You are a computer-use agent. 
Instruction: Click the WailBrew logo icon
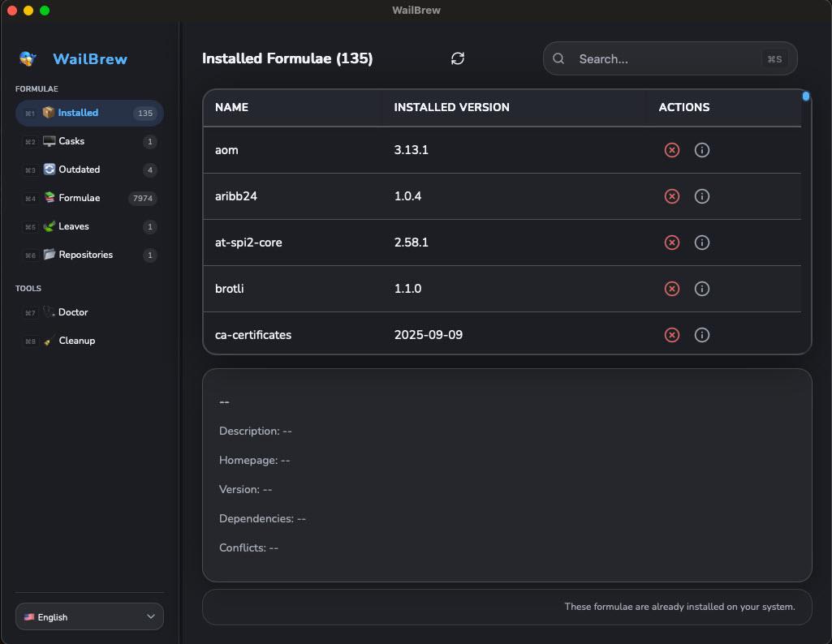pos(28,58)
